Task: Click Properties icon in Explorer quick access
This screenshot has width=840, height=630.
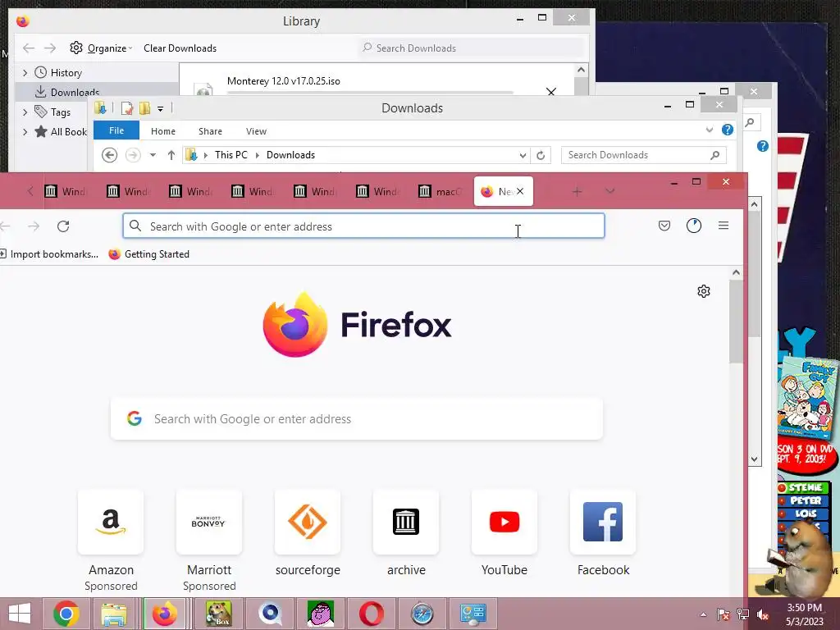Action: [x=127, y=108]
